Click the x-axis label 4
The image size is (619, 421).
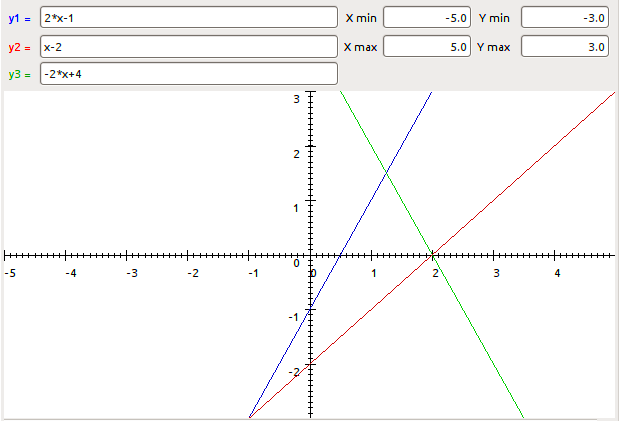pos(557,273)
